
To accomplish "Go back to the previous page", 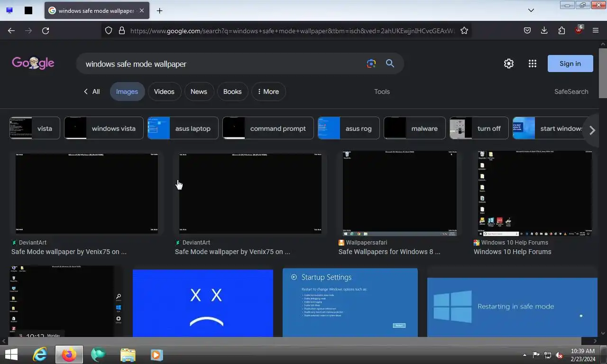I will [x=11, y=30].
